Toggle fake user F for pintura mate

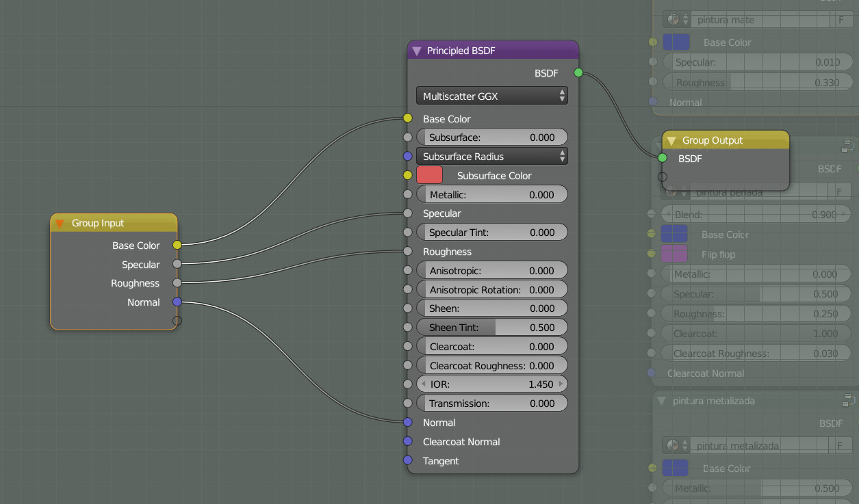tap(841, 21)
